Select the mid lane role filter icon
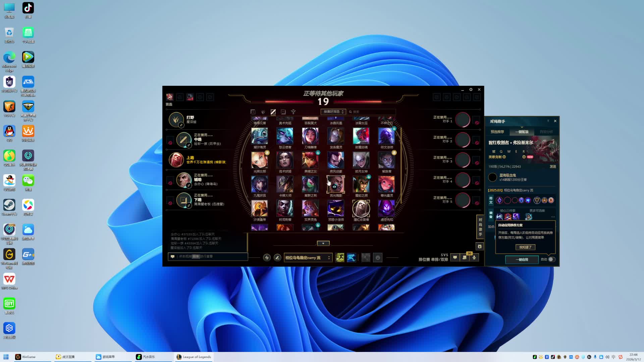 pyautogui.click(x=273, y=112)
